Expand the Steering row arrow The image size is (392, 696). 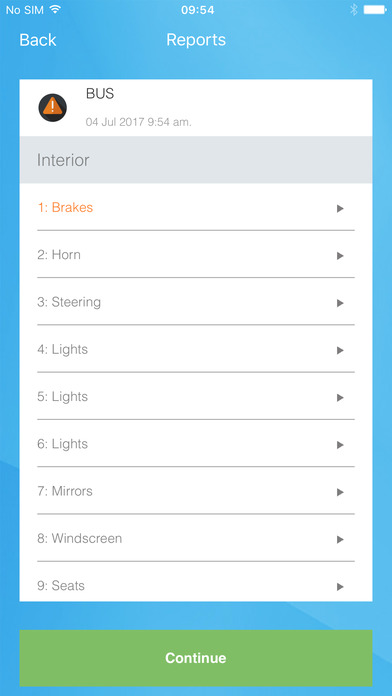[x=340, y=303]
